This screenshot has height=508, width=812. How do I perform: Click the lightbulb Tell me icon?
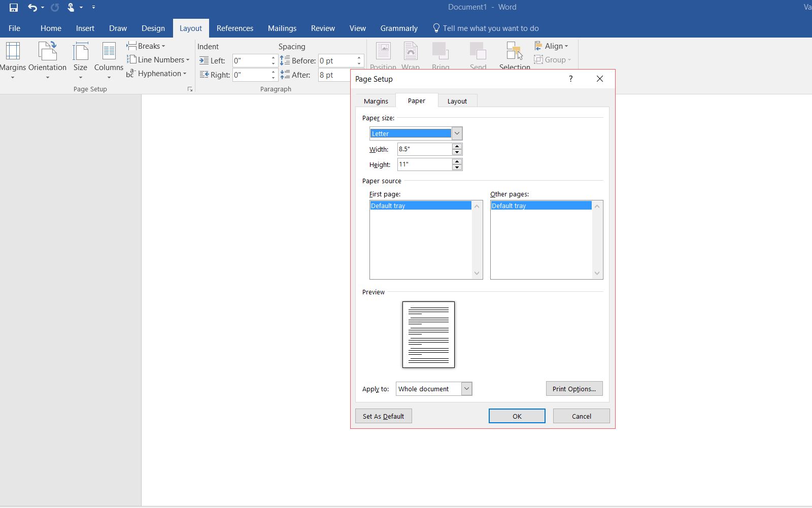[x=436, y=28]
